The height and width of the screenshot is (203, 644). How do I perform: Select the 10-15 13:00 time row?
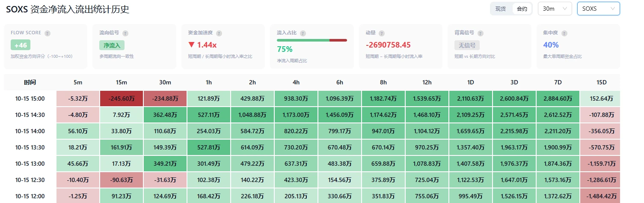(x=30, y=164)
